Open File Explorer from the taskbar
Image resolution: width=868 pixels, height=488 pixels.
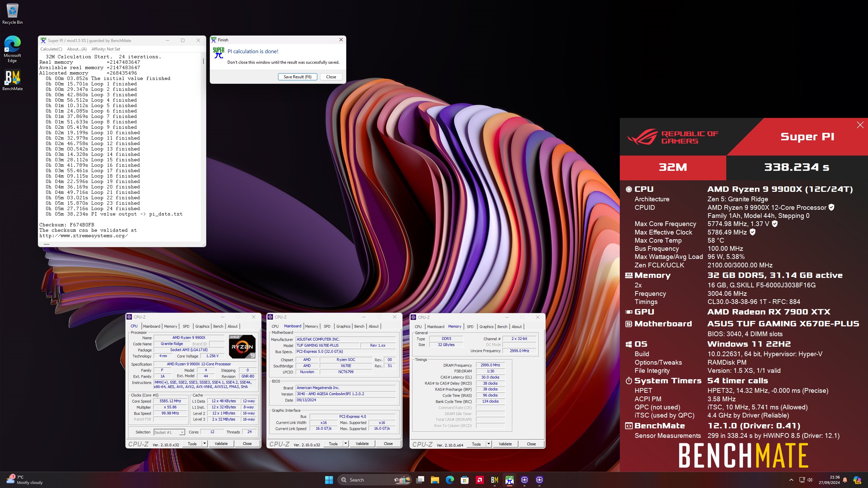pos(435,480)
